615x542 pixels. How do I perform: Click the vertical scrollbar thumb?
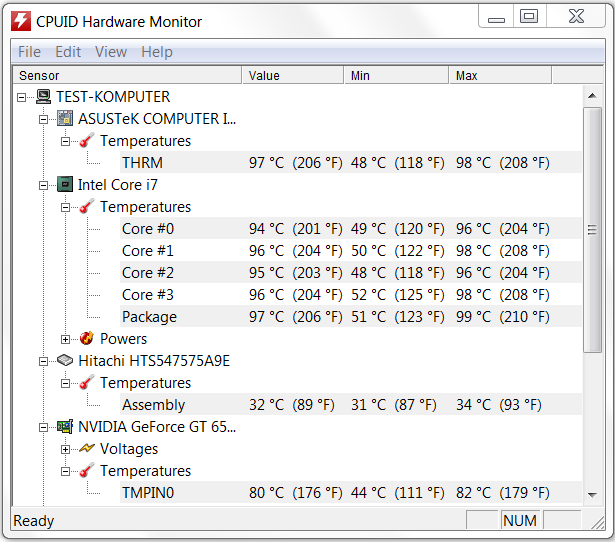click(x=592, y=230)
